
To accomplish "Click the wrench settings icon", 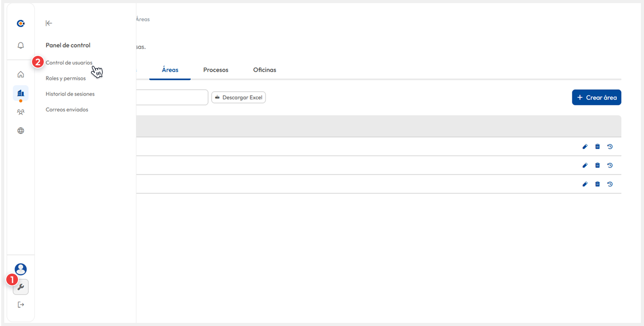I will 21,287.
